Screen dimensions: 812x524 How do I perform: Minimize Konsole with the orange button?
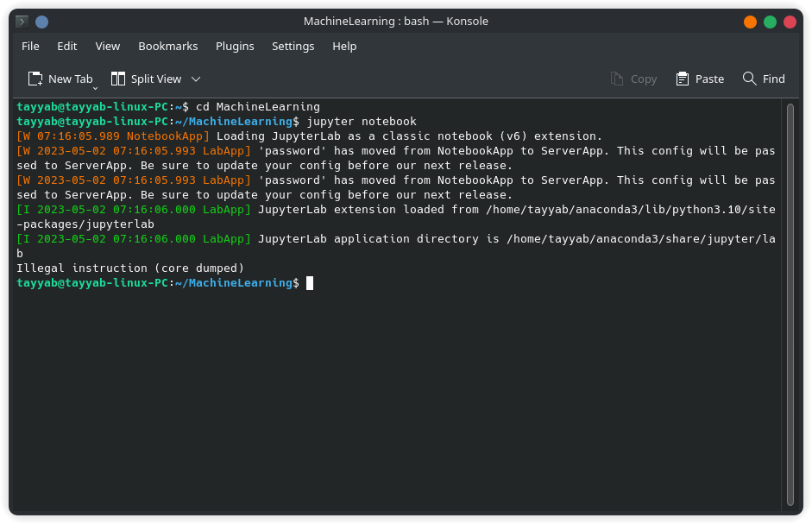[x=750, y=22]
